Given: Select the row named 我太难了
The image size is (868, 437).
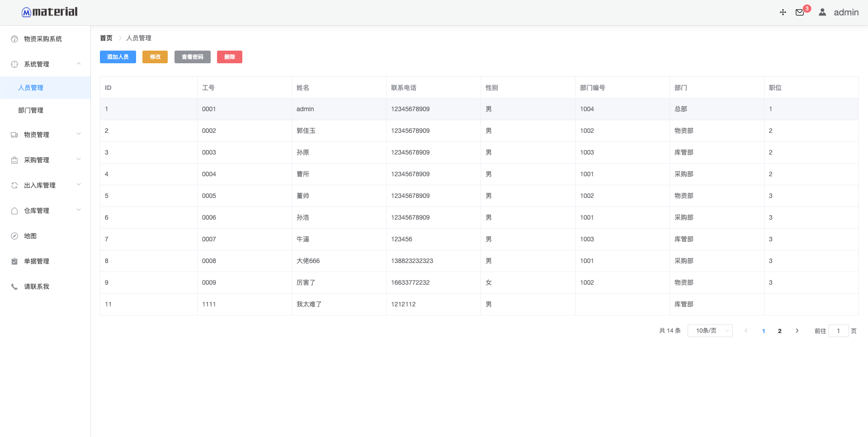Looking at the screenshot, I should 479,304.
